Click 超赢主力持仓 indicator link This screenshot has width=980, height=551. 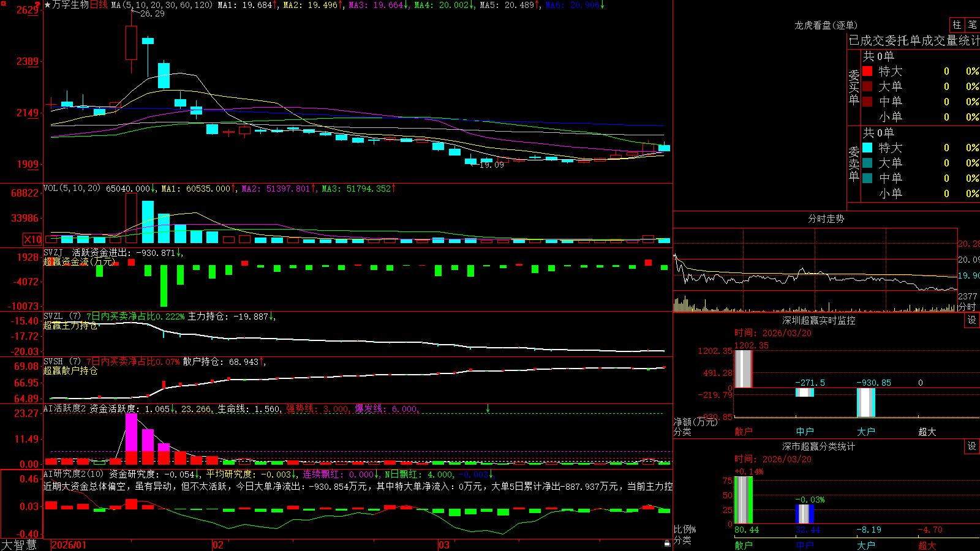pyautogui.click(x=70, y=325)
